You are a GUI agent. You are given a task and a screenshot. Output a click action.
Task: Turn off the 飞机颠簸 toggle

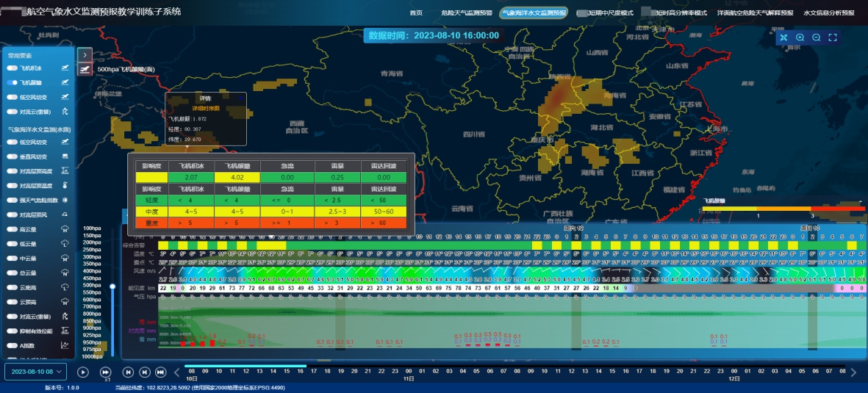point(12,82)
